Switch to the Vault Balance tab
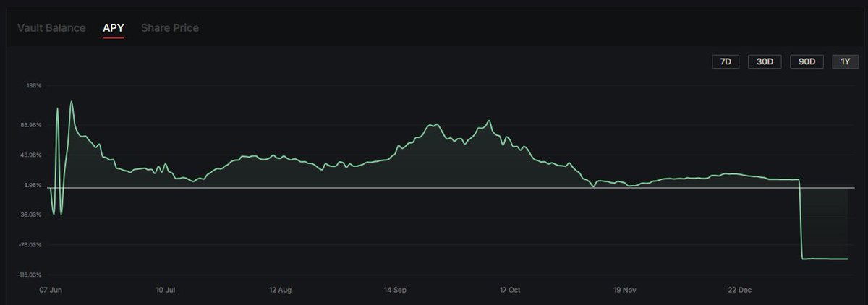This screenshot has height=305, width=868. pyautogui.click(x=51, y=27)
